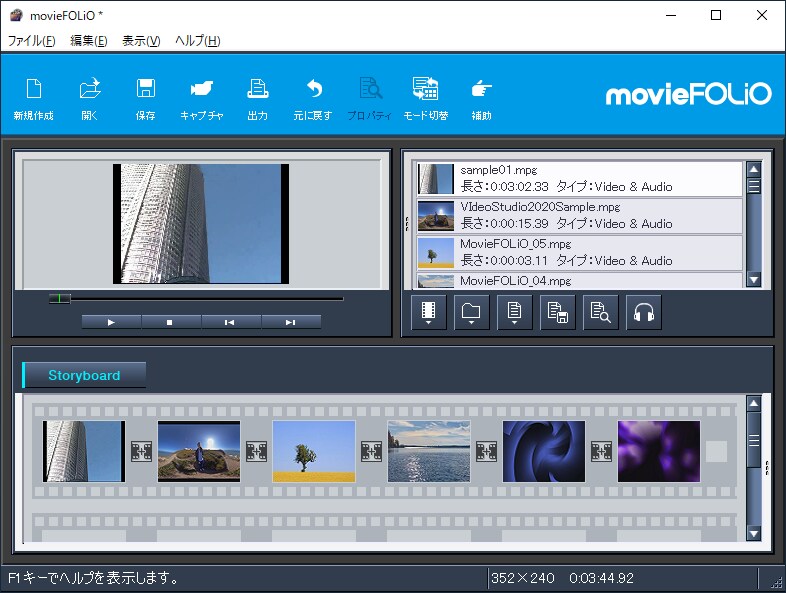Jump to next frame in the preview
The image size is (786, 593).
pos(291,322)
